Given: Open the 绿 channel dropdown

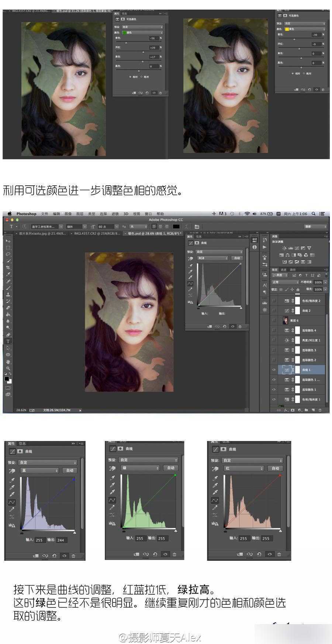Looking at the screenshot, I should [140, 468].
